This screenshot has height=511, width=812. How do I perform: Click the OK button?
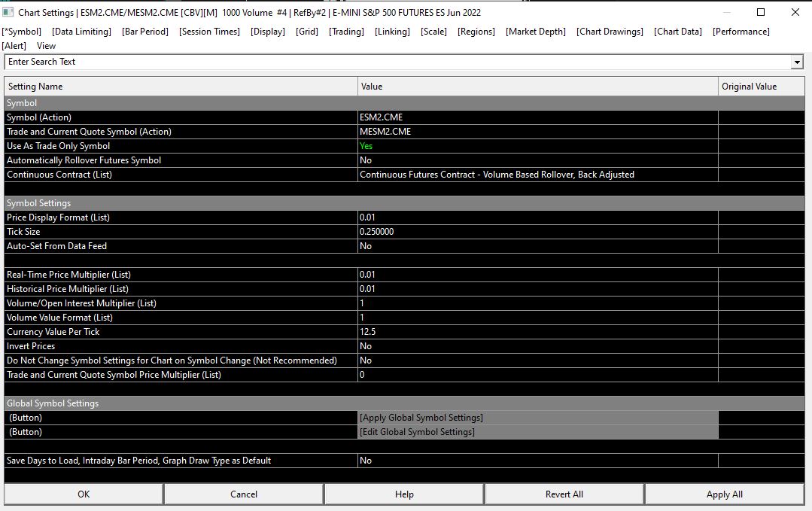84,494
